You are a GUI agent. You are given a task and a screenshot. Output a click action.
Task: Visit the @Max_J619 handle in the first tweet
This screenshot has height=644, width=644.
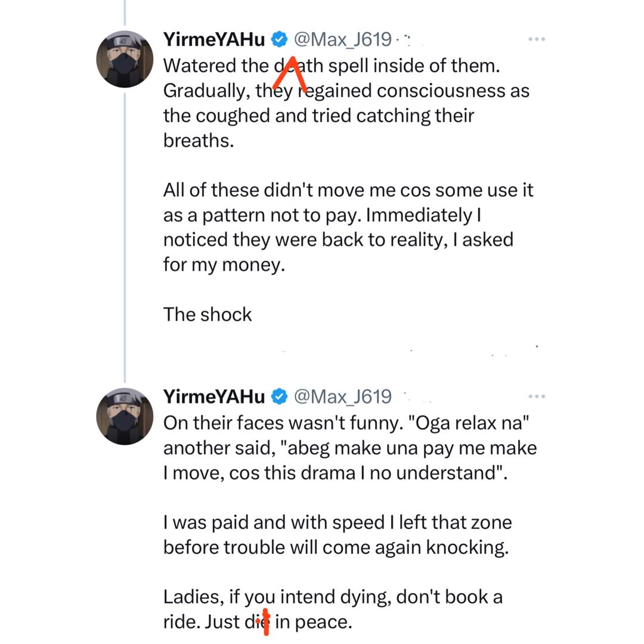[x=343, y=40]
